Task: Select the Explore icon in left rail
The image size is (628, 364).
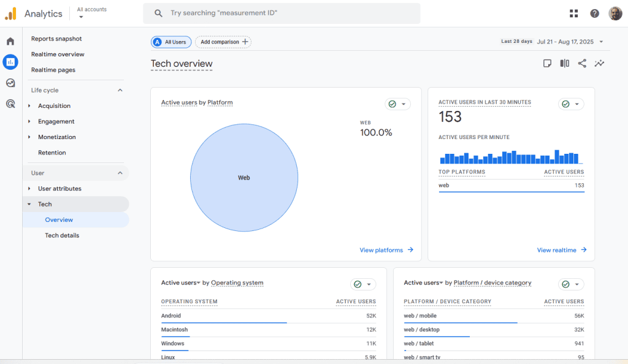Action: coord(10,83)
